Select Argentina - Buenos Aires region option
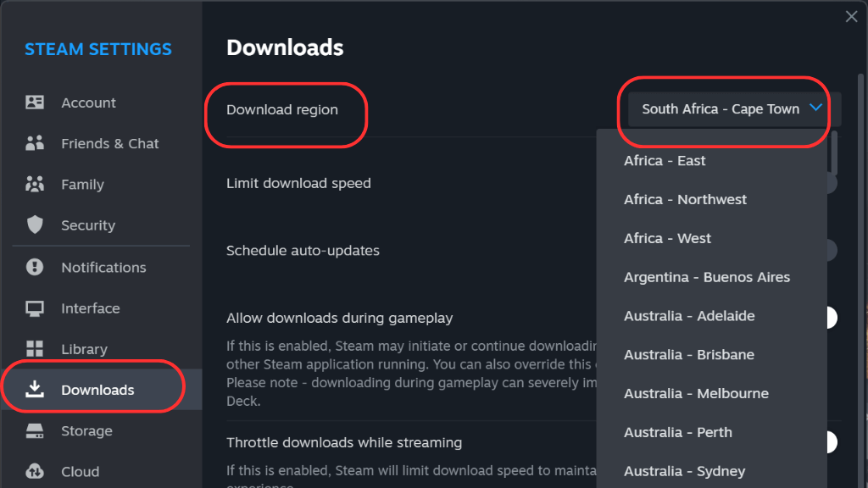Image resolution: width=868 pixels, height=488 pixels. tap(707, 277)
